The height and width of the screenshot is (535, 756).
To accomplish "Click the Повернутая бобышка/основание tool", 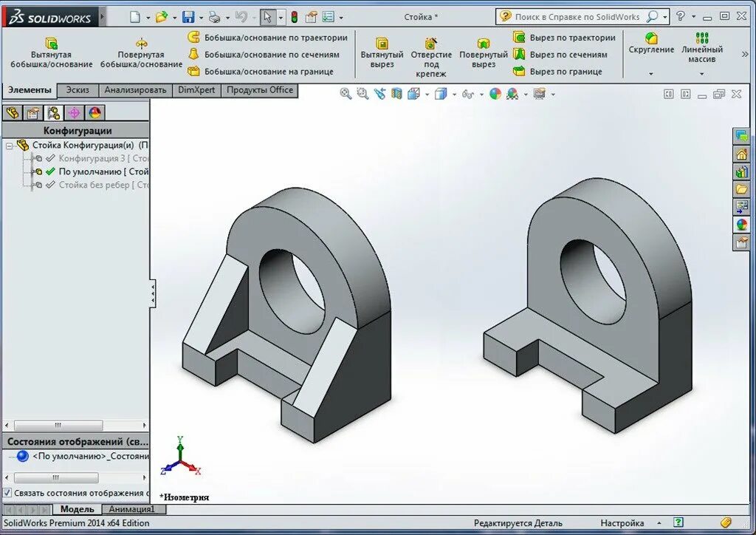I will click(141, 53).
